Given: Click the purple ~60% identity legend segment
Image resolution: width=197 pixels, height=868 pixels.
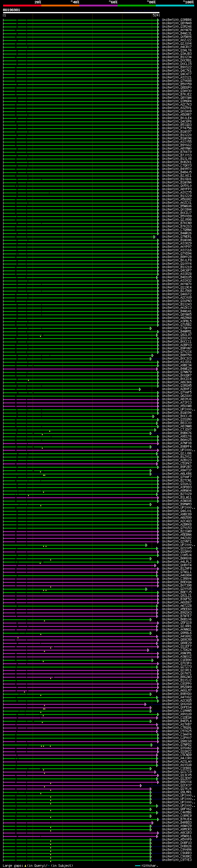Looking at the screenshot, I should (99, 6).
